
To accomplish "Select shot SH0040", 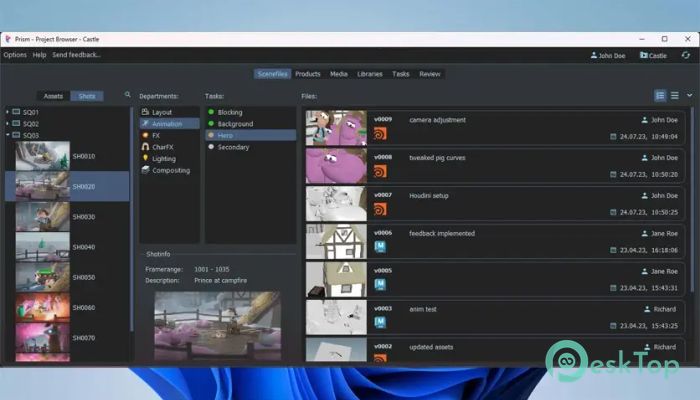I will point(67,247).
